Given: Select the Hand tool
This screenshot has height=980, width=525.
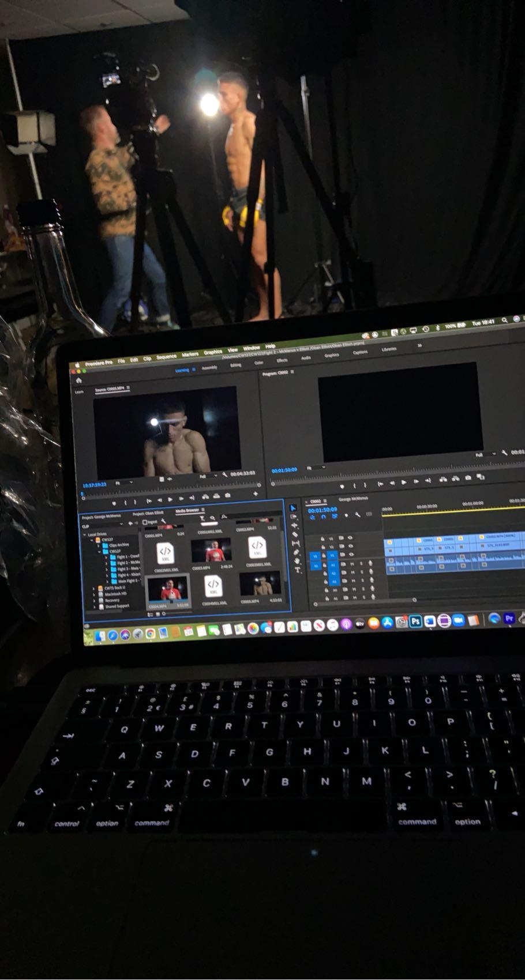Looking at the screenshot, I should [297, 561].
